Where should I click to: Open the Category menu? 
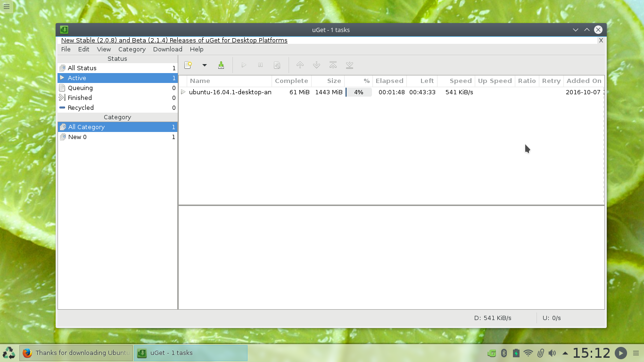tap(132, 49)
